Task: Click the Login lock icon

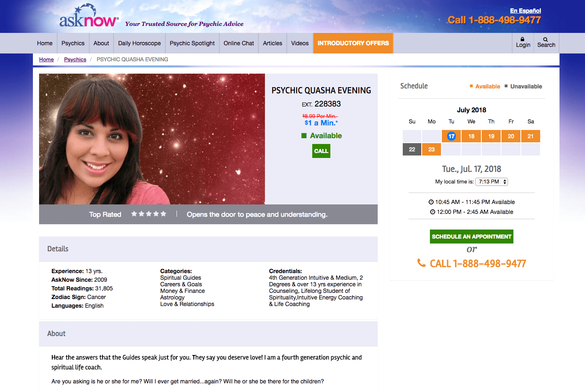Action: pyautogui.click(x=522, y=39)
